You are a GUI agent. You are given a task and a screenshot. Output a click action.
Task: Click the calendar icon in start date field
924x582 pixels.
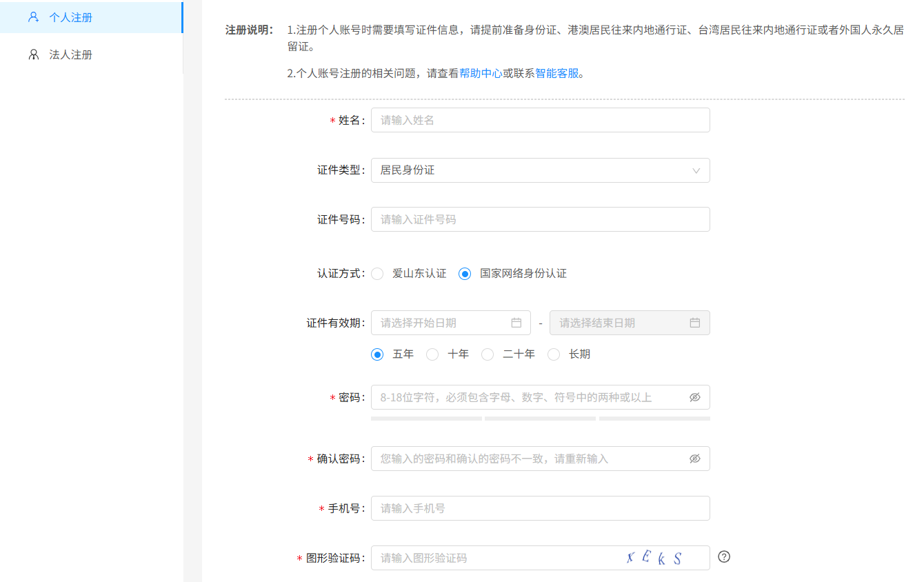pyautogui.click(x=516, y=323)
